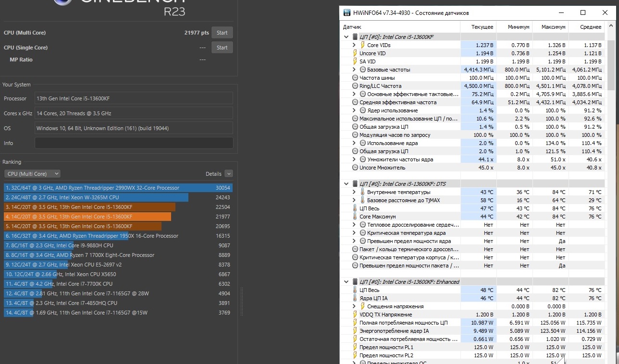Collapse the i5-13600KF Enhanced sensor group
Viewport: 619px width, 364px height.
pos(347,282)
